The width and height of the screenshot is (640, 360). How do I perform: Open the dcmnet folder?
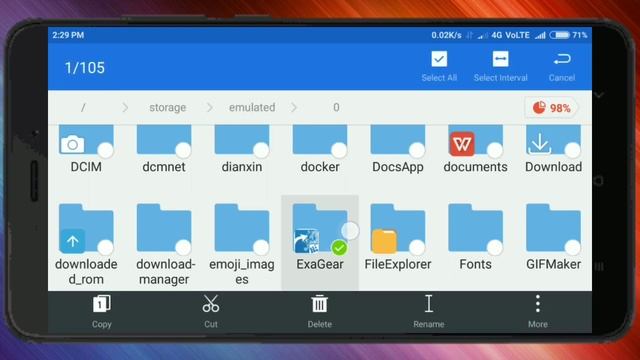[164, 140]
